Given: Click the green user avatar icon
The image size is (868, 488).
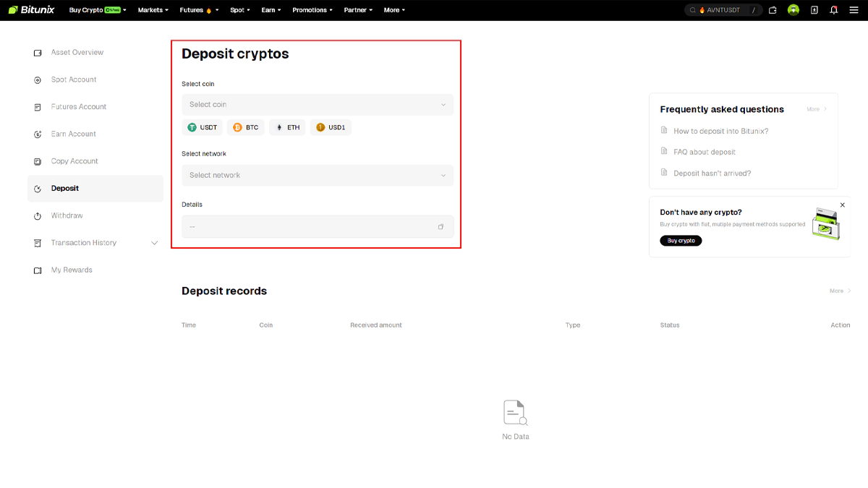Looking at the screenshot, I should pyautogui.click(x=793, y=10).
